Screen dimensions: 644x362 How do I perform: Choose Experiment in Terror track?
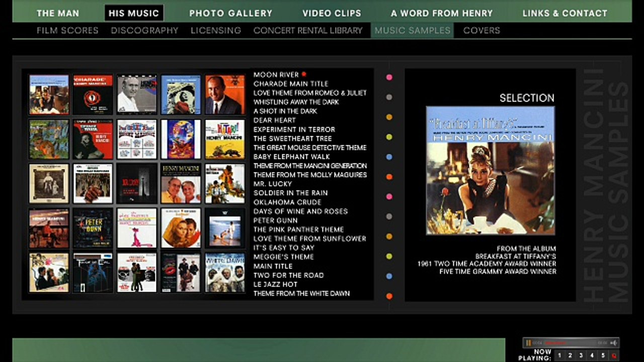pos(294,129)
